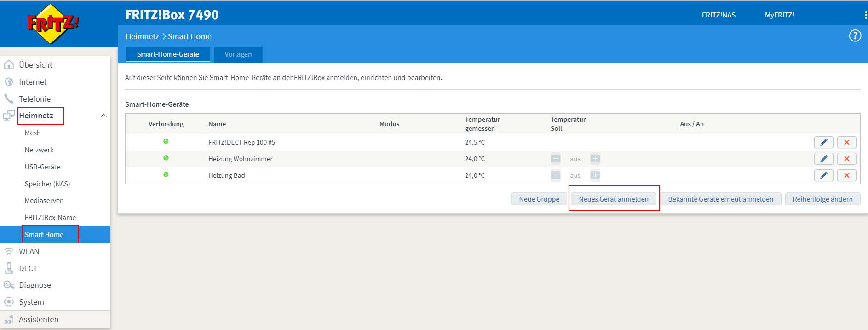
Task: Click Neues Gerät anmelden button
Action: 614,199
